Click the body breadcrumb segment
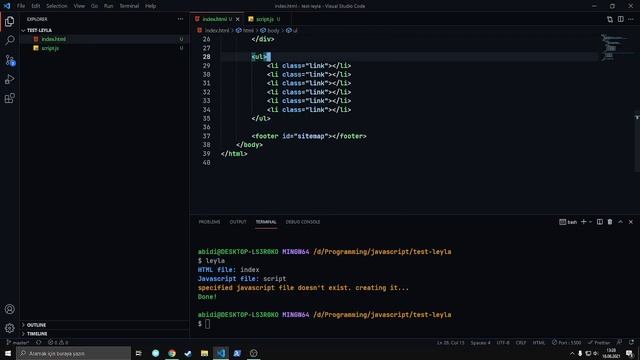 (x=270, y=30)
